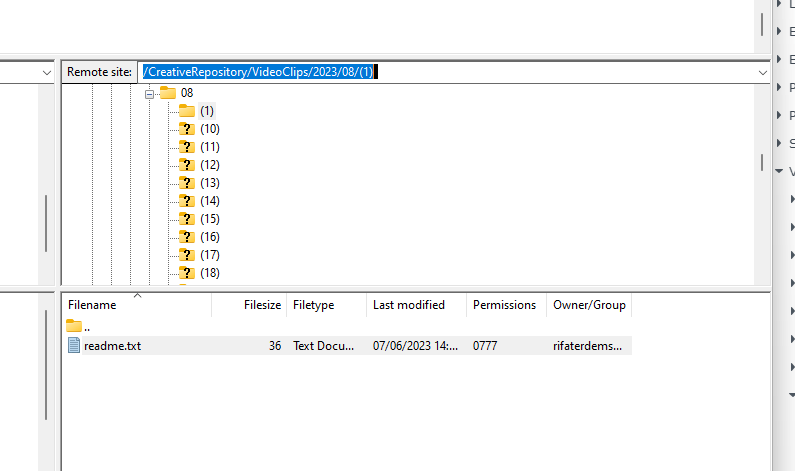This screenshot has height=471, width=795.
Task: Collapse the 08 folder tree node
Action: point(149,94)
